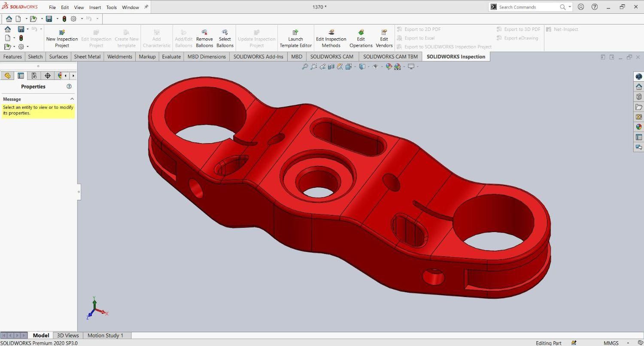Switch to the Sheet Metal tab
Viewport: 644px width, 346px height.
point(87,57)
